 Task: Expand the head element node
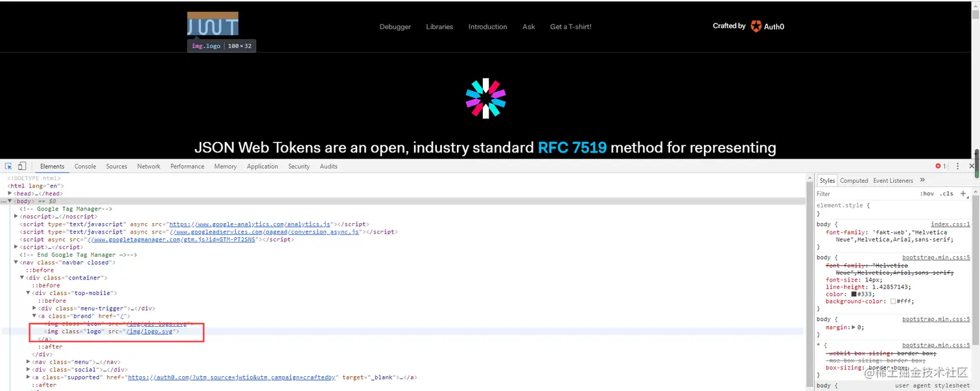10,193
